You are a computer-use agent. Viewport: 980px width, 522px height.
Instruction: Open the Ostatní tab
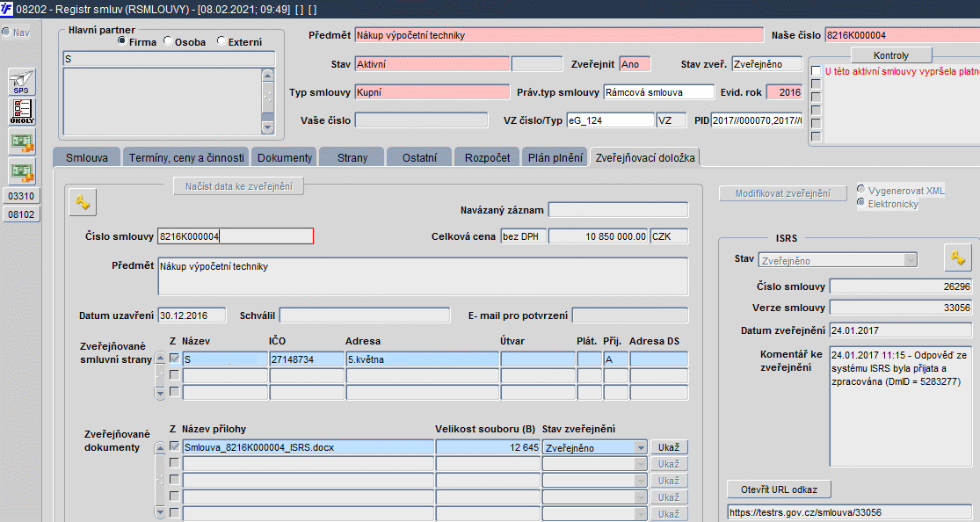pos(419,157)
